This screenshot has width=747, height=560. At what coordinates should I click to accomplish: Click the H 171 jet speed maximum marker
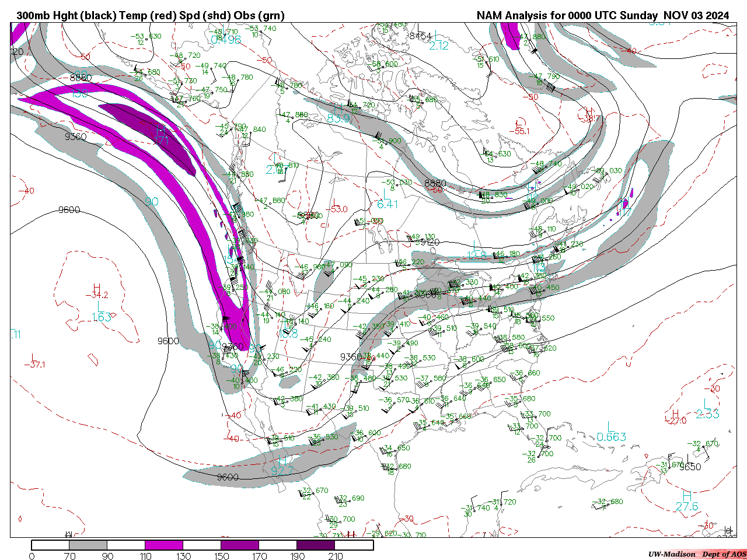160,135
